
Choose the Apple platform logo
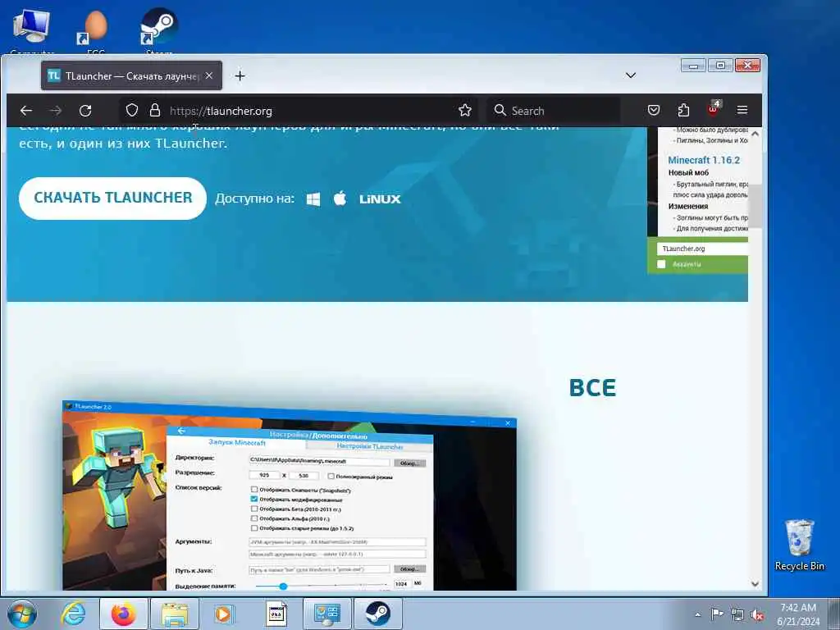pos(340,199)
